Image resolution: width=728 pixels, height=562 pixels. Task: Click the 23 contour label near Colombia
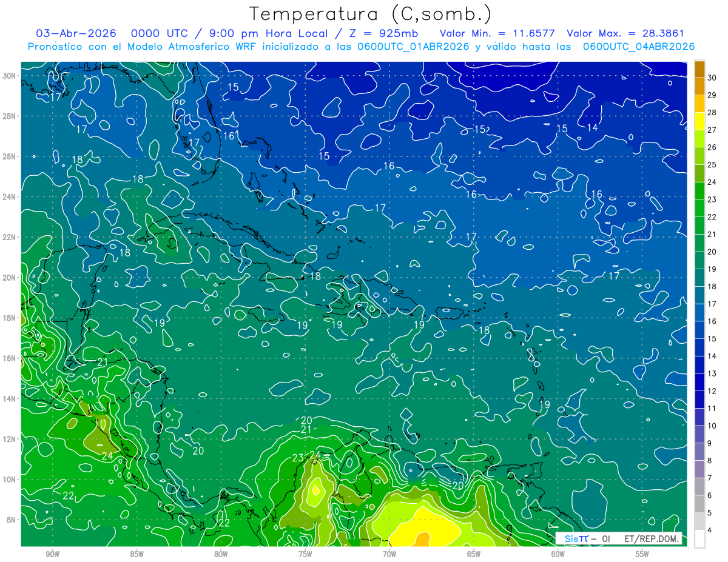[x=297, y=458]
